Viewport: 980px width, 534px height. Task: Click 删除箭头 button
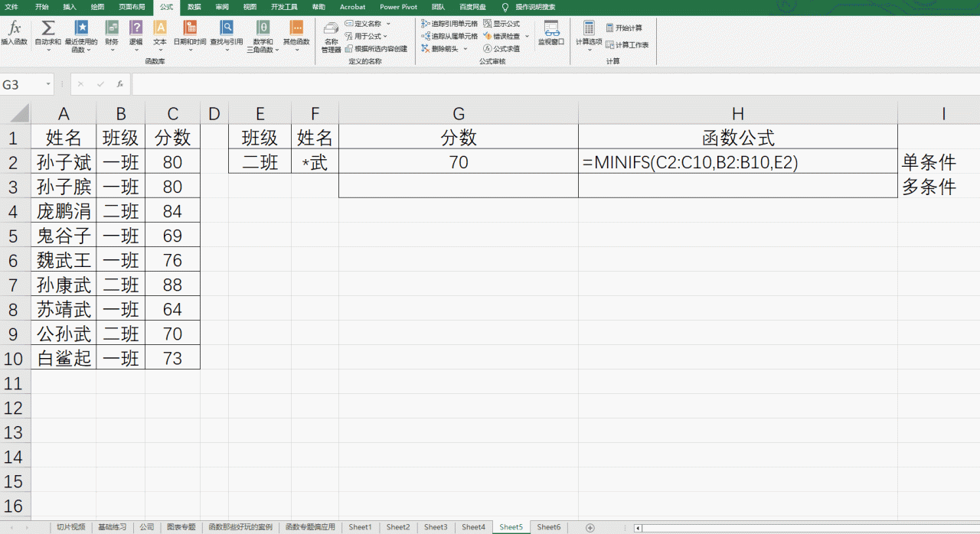click(439, 48)
